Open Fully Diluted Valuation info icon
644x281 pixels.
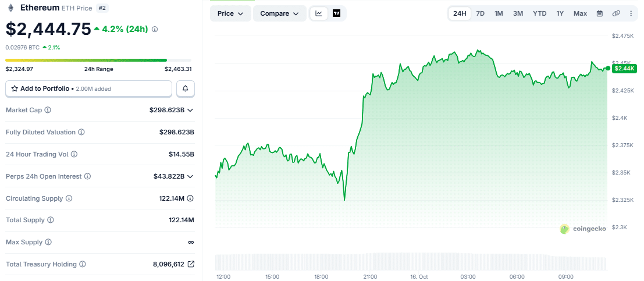pos(81,132)
